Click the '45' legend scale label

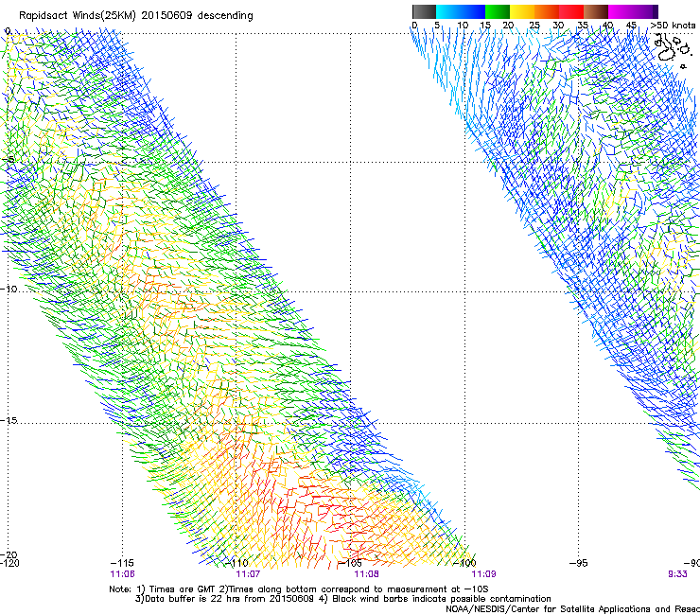[631, 26]
